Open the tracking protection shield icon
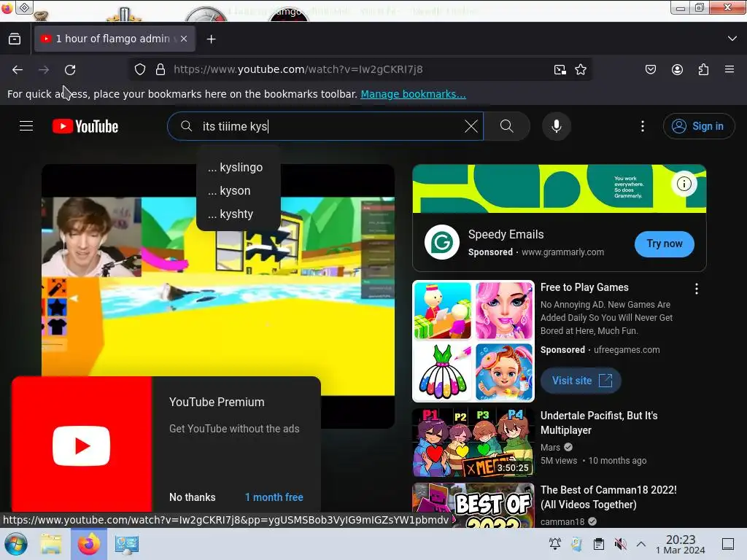The height and width of the screenshot is (560, 747). (x=139, y=69)
